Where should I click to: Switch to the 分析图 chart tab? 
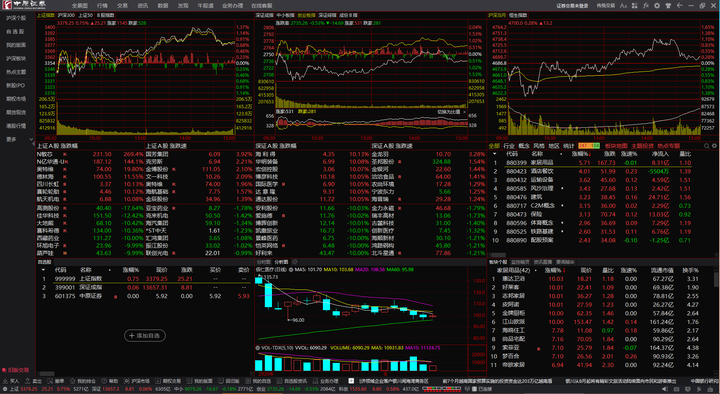(281, 262)
